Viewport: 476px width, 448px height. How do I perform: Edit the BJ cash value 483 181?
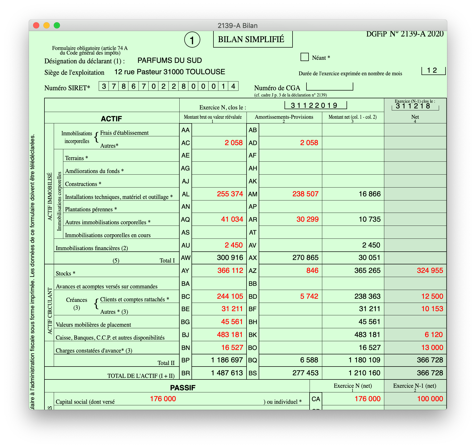coord(219,335)
